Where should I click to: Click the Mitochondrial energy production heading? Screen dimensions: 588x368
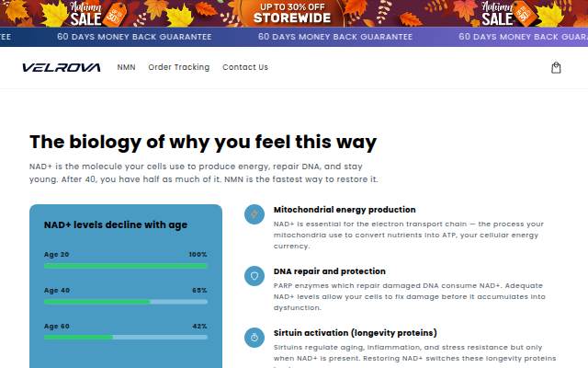pos(345,210)
